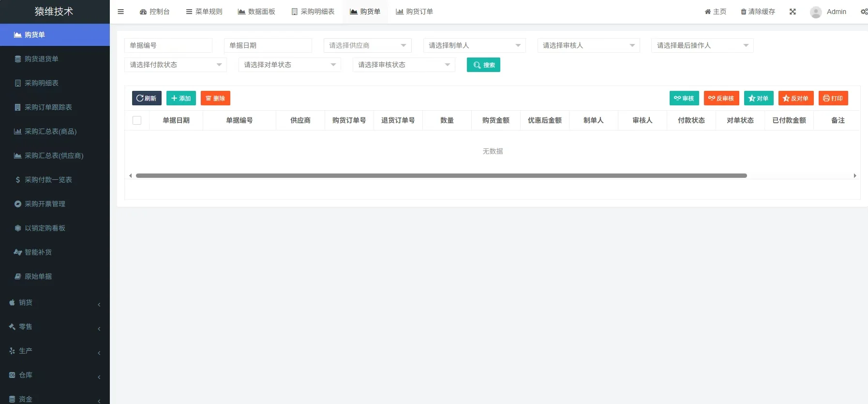This screenshot has width=868, height=404.
Task: Click the 备注 column header
Action: coord(838,120)
